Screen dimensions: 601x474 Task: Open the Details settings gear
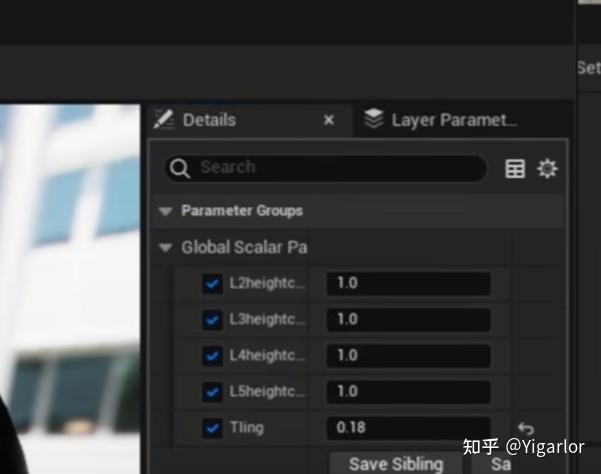click(x=547, y=168)
